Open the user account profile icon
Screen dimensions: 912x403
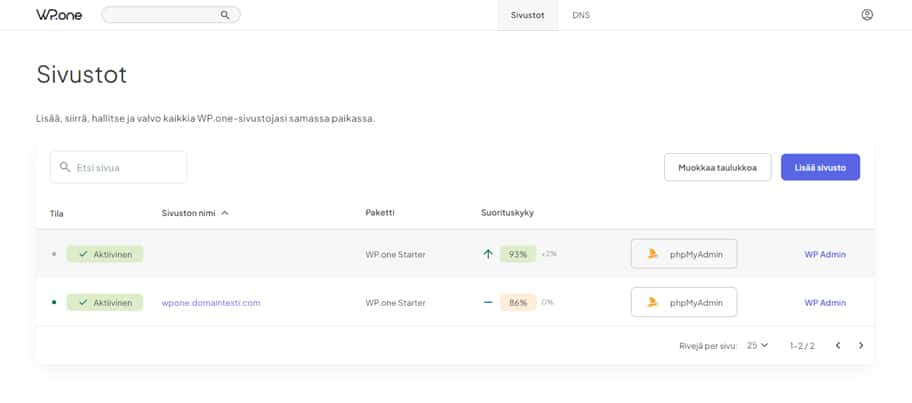[x=867, y=15]
